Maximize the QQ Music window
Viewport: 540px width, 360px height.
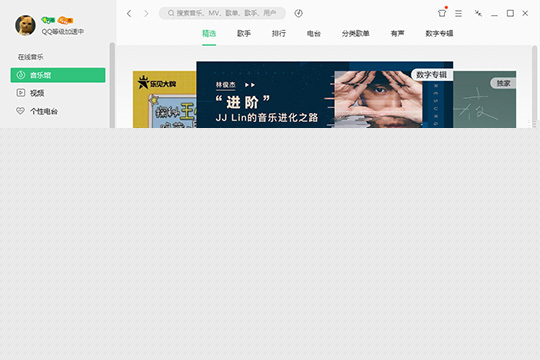point(510,13)
